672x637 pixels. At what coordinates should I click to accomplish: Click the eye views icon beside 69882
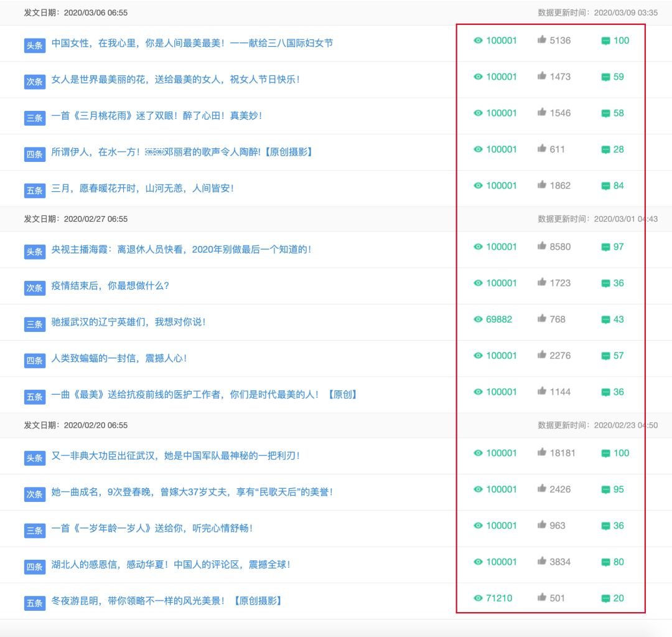click(478, 319)
